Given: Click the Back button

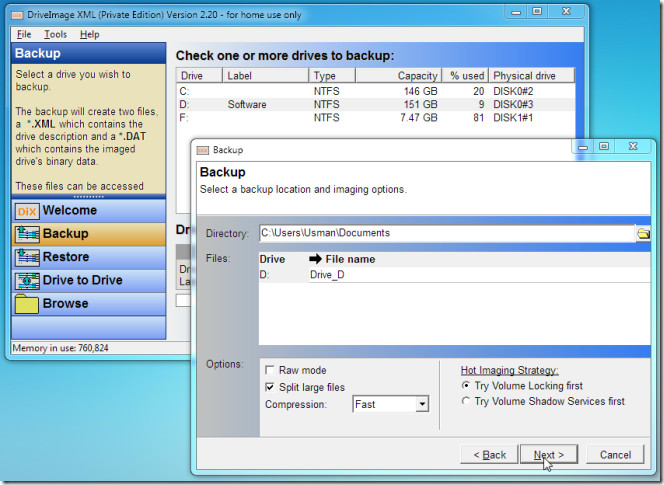Looking at the screenshot, I should [490, 455].
